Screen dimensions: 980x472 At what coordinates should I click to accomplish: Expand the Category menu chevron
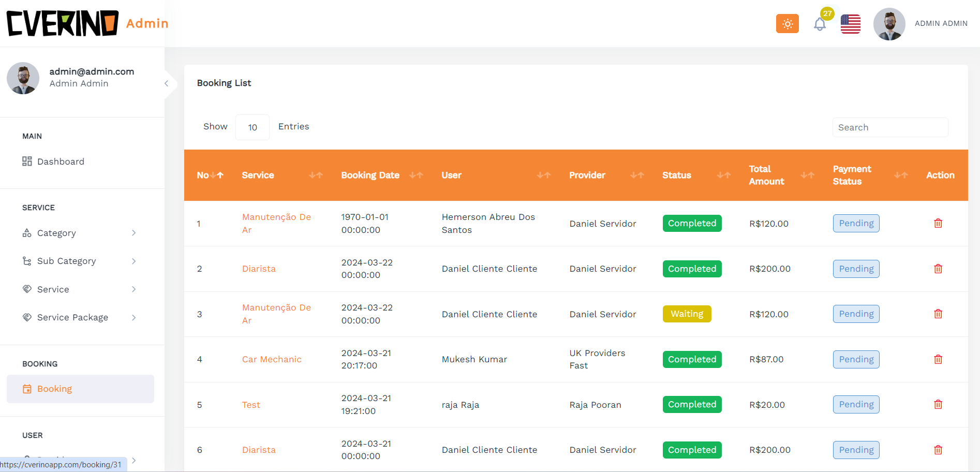[133, 233]
